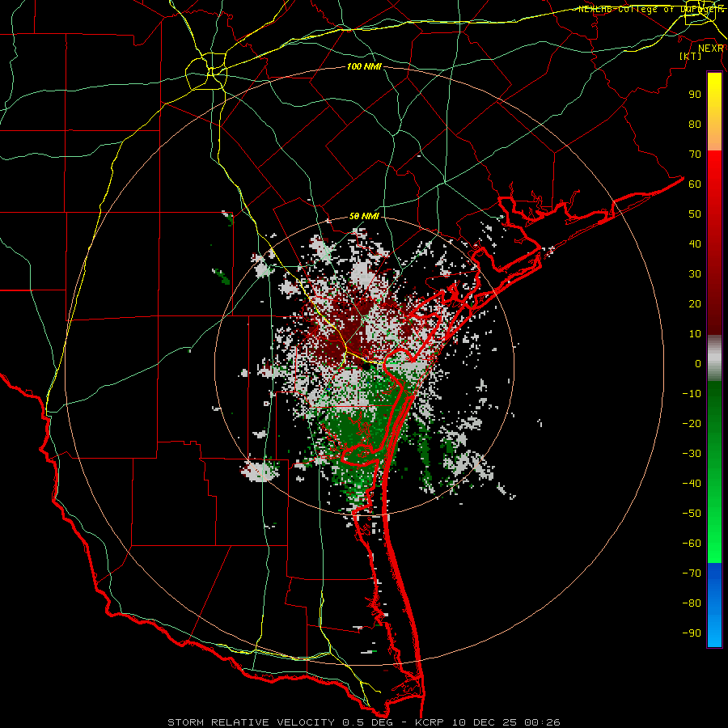
Task: Click the "[KT]" units label above color bar
Action: pyautogui.click(x=691, y=56)
